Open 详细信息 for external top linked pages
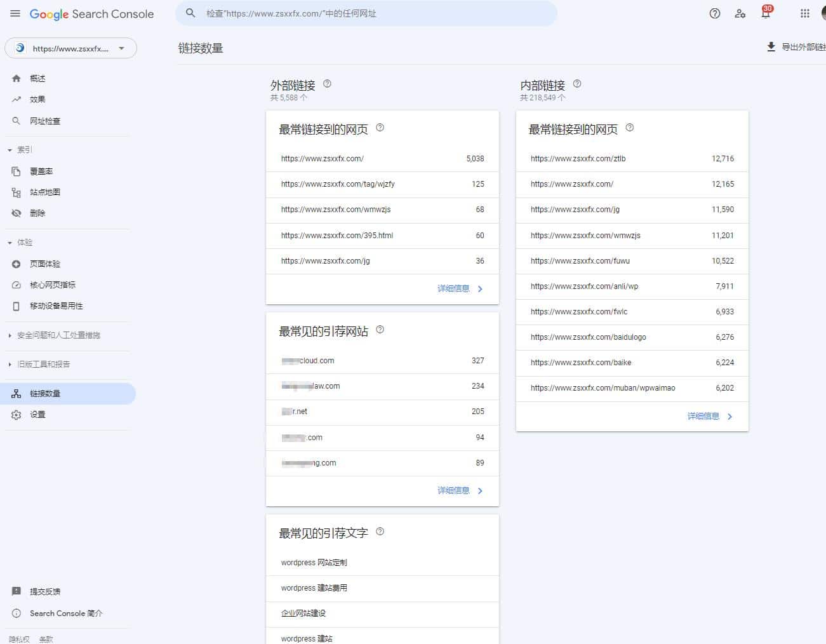The image size is (826, 644). coord(460,289)
